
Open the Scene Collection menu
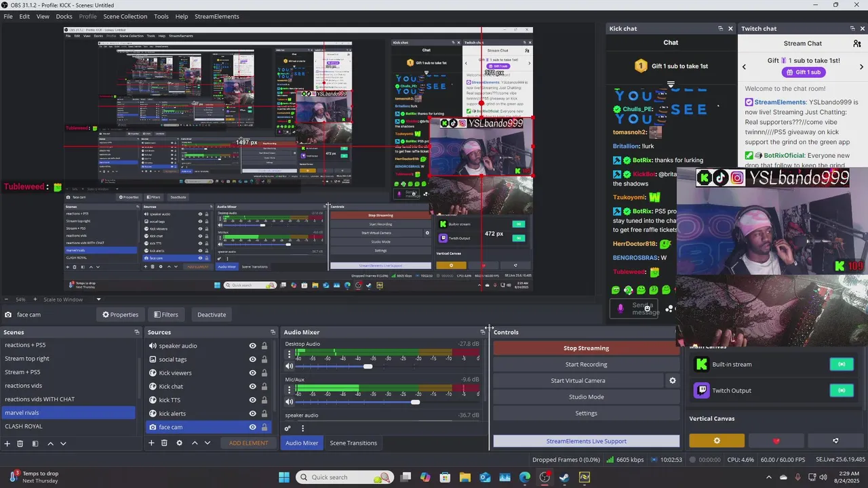[125, 16]
